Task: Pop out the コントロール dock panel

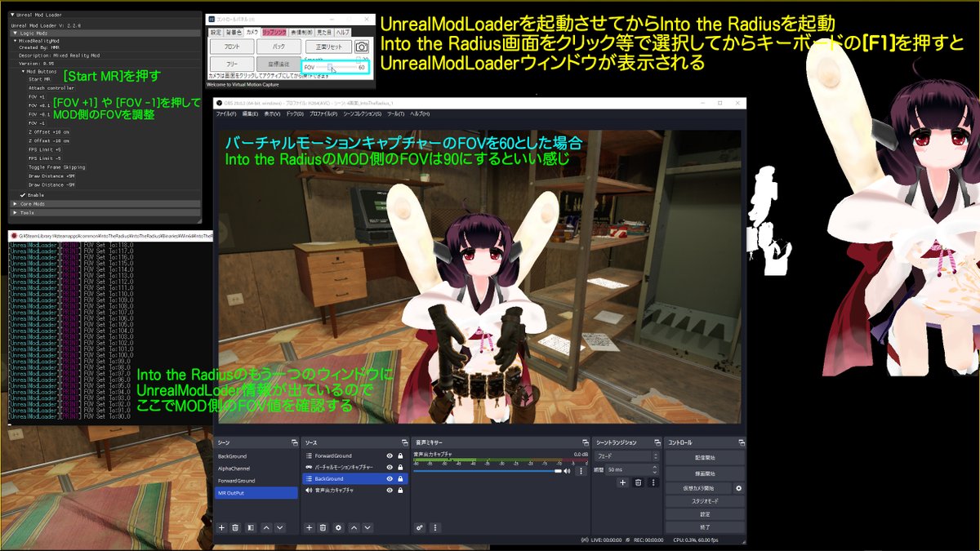Action: tap(741, 442)
